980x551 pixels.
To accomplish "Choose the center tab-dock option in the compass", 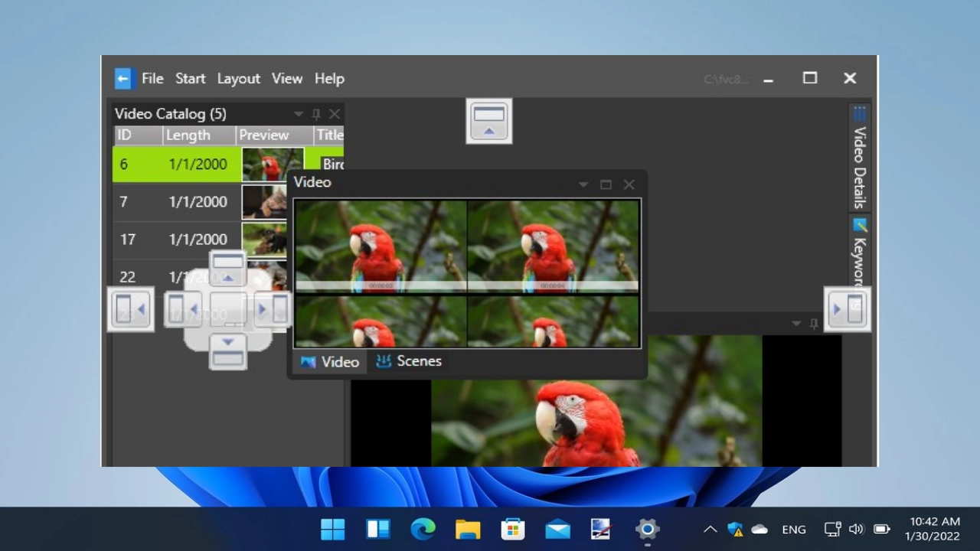I will click(x=227, y=309).
